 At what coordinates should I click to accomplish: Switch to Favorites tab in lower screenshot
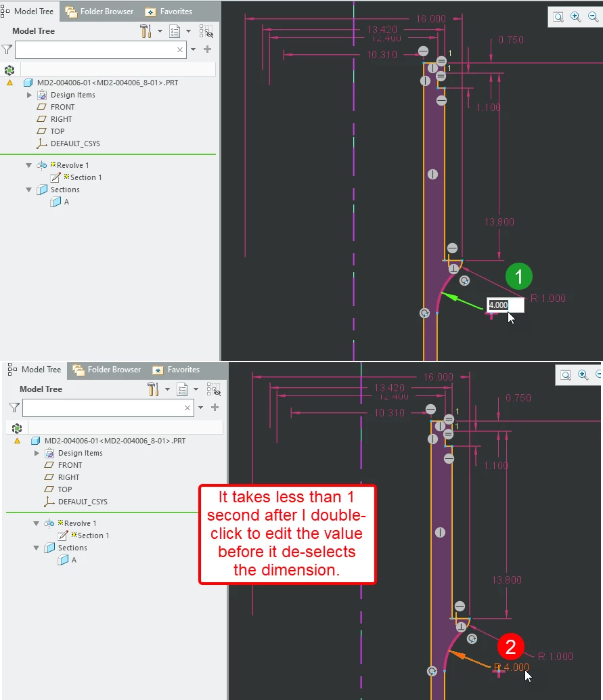pyautogui.click(x=177, y=370)
